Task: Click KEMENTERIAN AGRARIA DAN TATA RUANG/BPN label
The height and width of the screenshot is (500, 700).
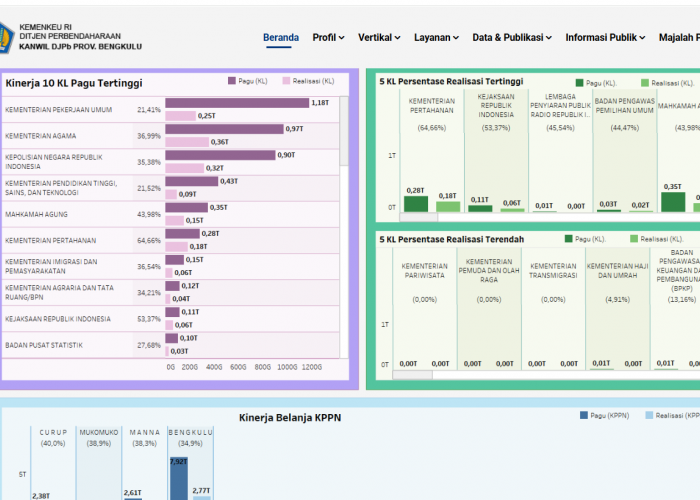Action: (59, 292)
